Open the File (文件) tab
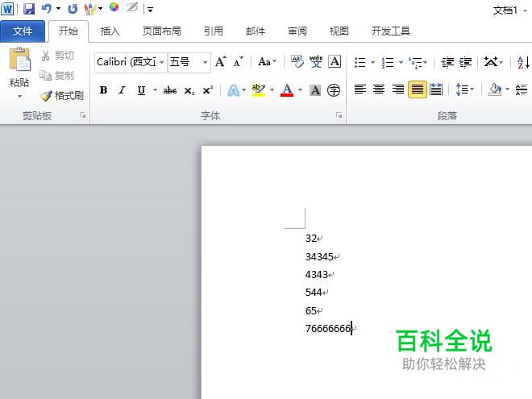This screenshot has height=399, width=532. click(x=23, y=31)
